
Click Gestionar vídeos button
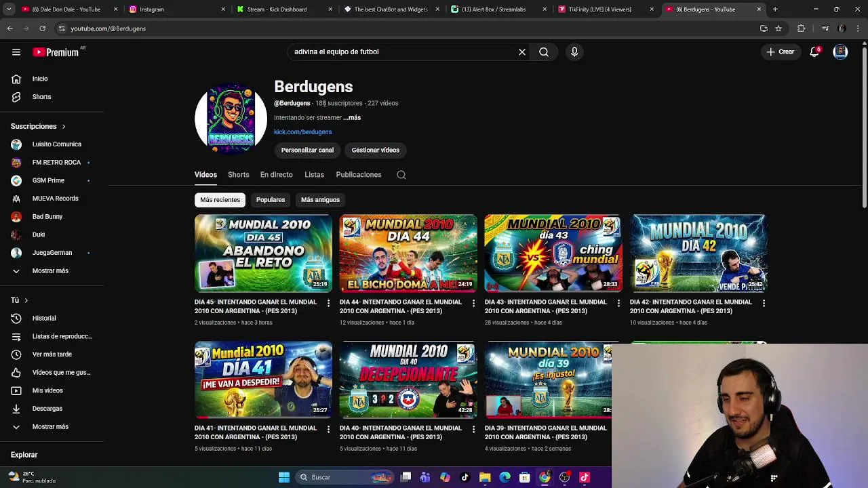coord(375,150)
